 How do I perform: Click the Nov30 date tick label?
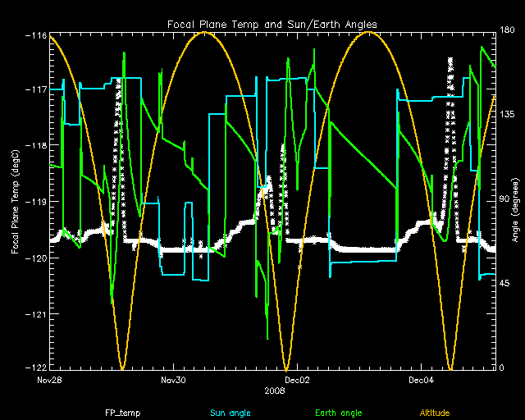[x=173, y=380]
